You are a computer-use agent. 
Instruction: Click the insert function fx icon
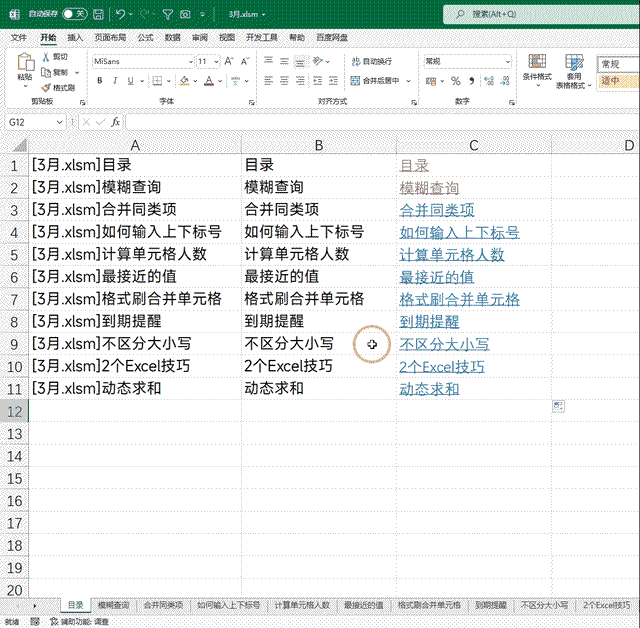coord(116,121)
